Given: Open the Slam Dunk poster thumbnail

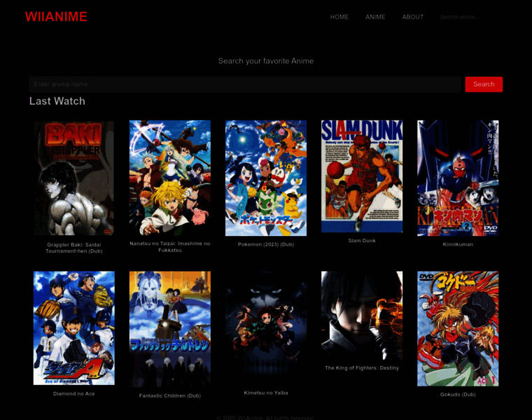Looking at the screenshot, I should point(362,176).
